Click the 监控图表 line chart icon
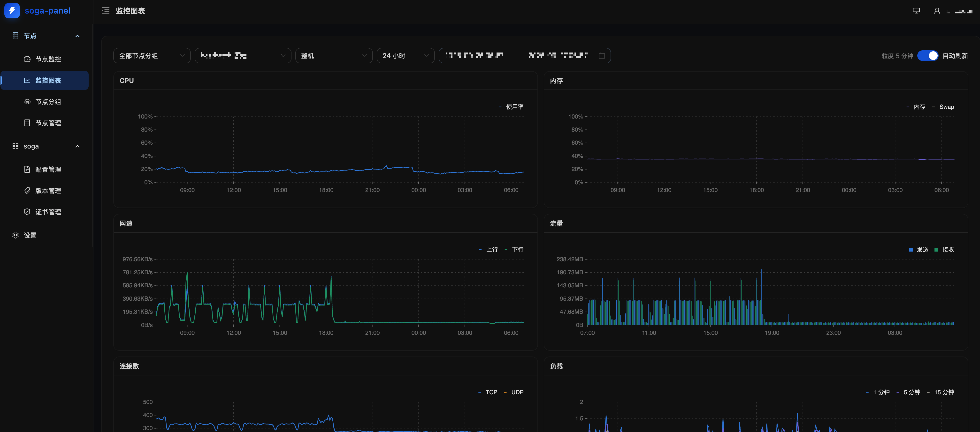This screenshot has width=980, height=432. click(27, 81)
